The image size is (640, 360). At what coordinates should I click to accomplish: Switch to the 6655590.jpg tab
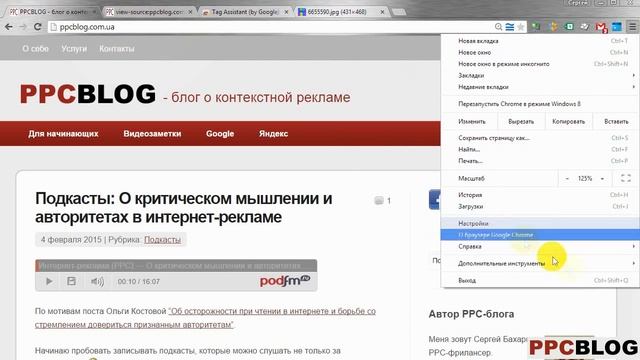point(341,12)
